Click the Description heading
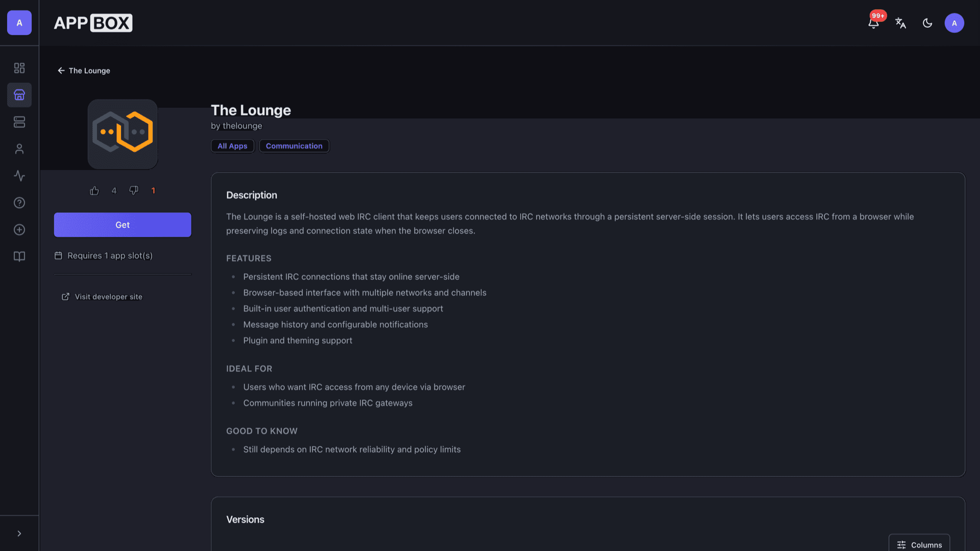The height and width of the screenshot is (551, 980). tap(252, 195)
